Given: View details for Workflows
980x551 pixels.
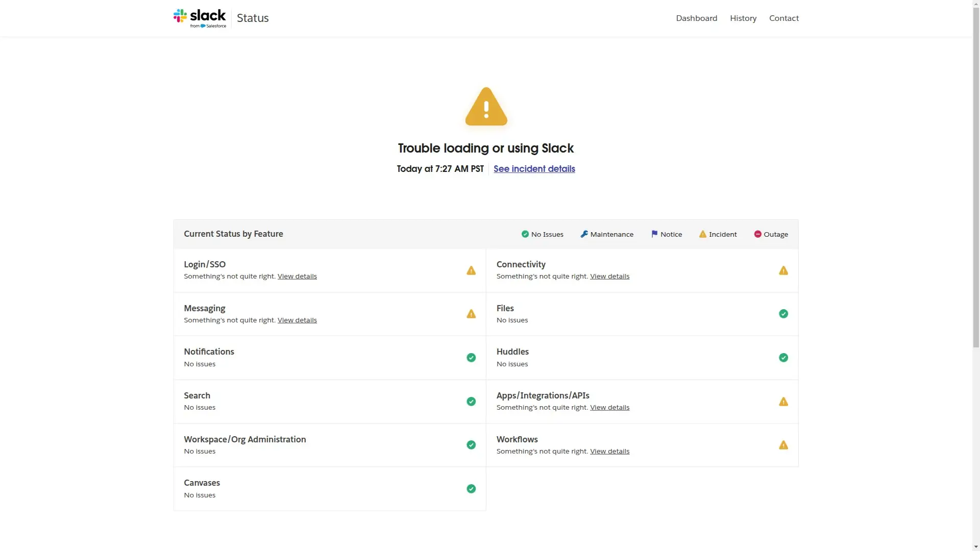Looking at the screenshot, I should coord(609,451).
